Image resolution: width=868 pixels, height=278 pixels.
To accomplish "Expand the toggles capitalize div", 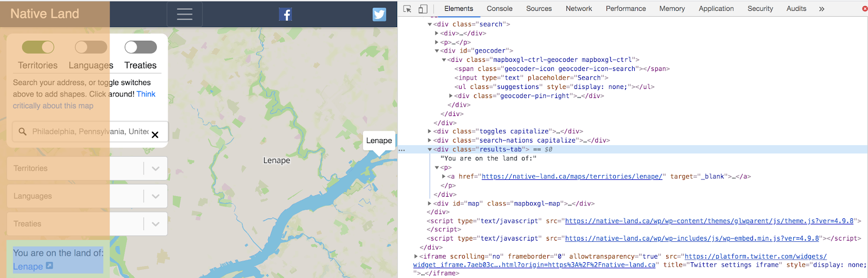I will pyautogui.click(x=430, y=132).
